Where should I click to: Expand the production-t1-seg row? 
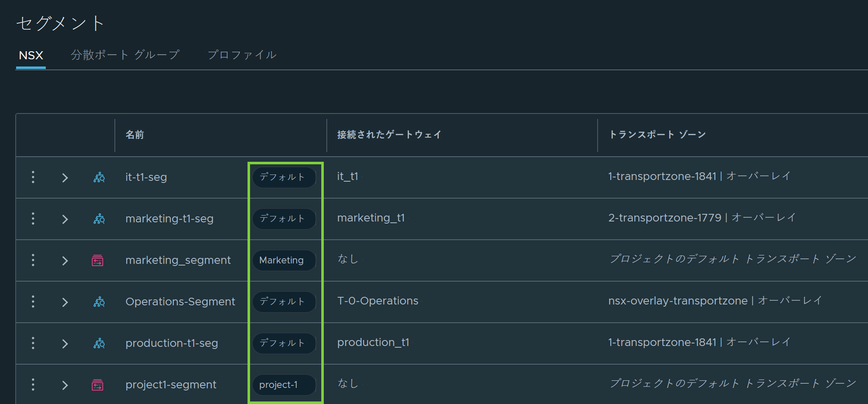(x=65, y=343)
